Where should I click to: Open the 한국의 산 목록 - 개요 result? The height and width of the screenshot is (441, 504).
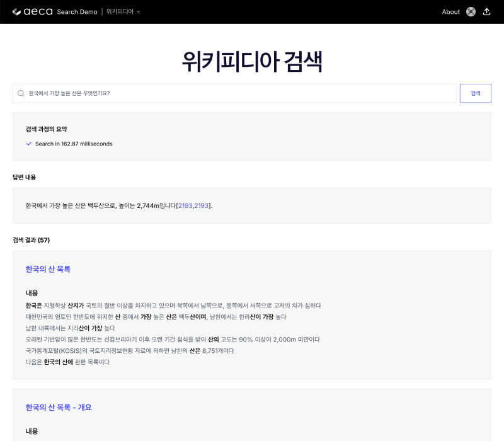coord(59,407)
